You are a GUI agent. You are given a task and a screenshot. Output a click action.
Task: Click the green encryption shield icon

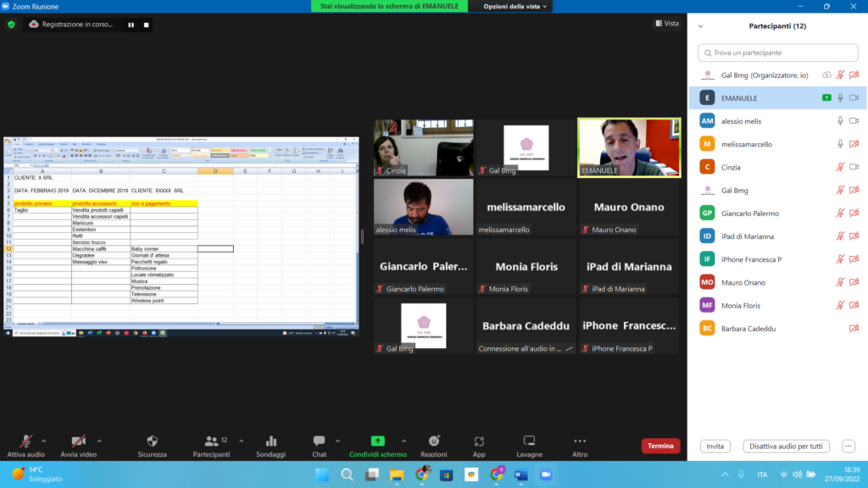(x=11, y=25)
